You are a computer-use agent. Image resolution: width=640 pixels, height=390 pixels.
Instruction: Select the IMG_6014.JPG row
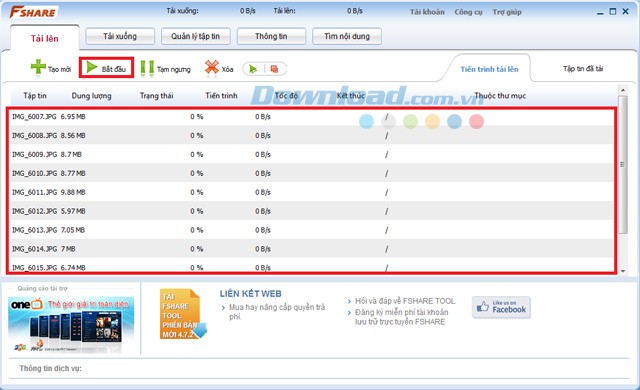311,248
